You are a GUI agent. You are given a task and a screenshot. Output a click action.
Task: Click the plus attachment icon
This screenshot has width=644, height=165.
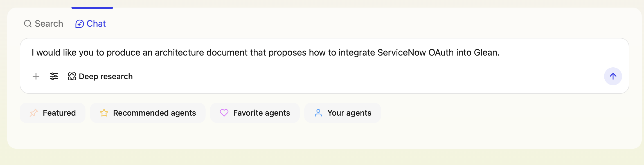[x=36, y=76]
